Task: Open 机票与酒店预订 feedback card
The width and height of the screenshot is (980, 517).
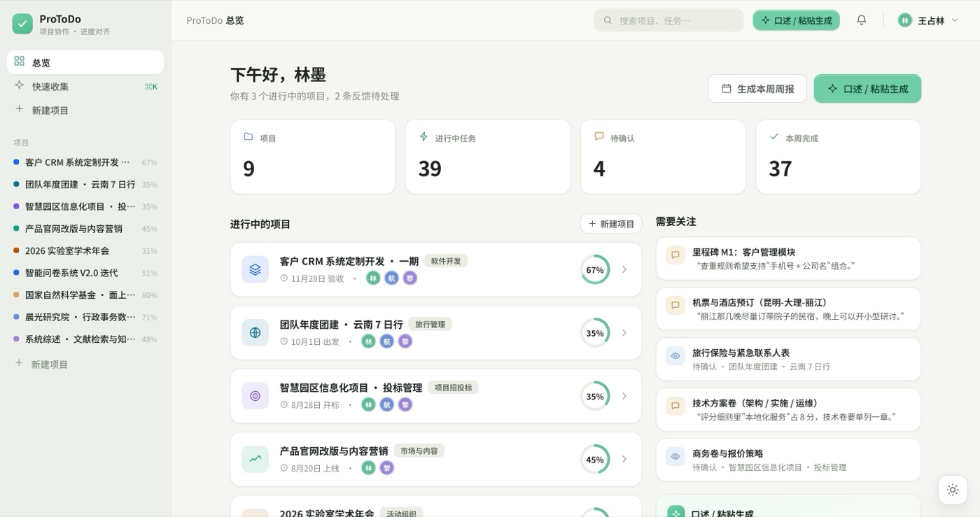Action: [788, 309]
